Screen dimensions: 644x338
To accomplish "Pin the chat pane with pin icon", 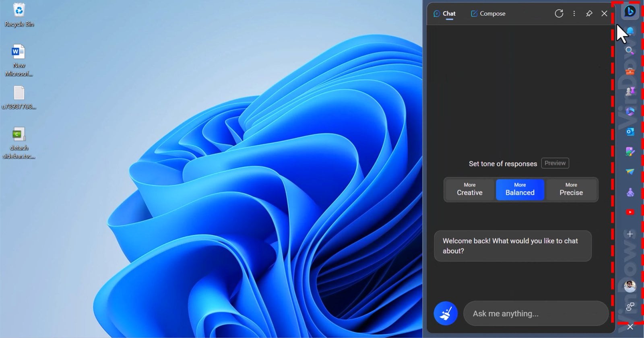I will (589, 14).
